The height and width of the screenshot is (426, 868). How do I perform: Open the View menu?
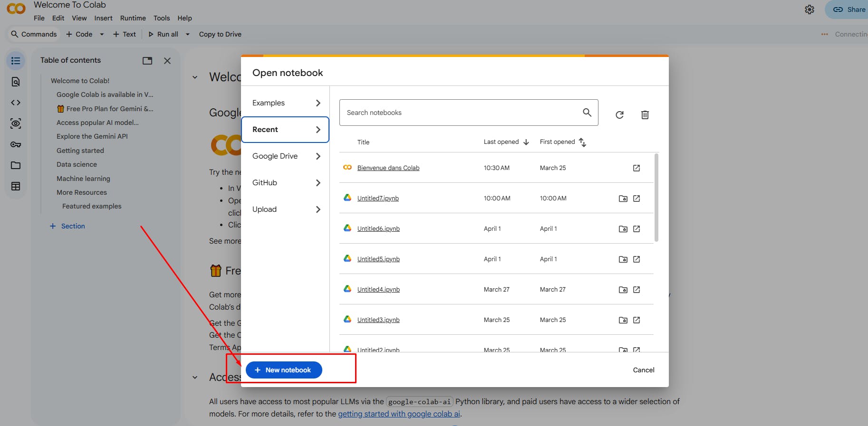pos(79,18)
